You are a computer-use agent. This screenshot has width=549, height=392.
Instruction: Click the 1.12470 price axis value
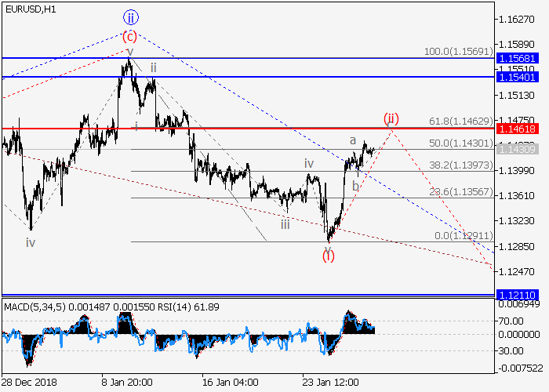tap(516, 271)
